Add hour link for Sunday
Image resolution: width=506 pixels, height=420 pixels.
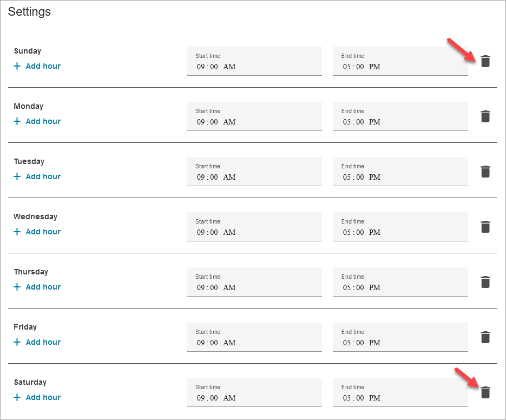click(x=43, y=66)
